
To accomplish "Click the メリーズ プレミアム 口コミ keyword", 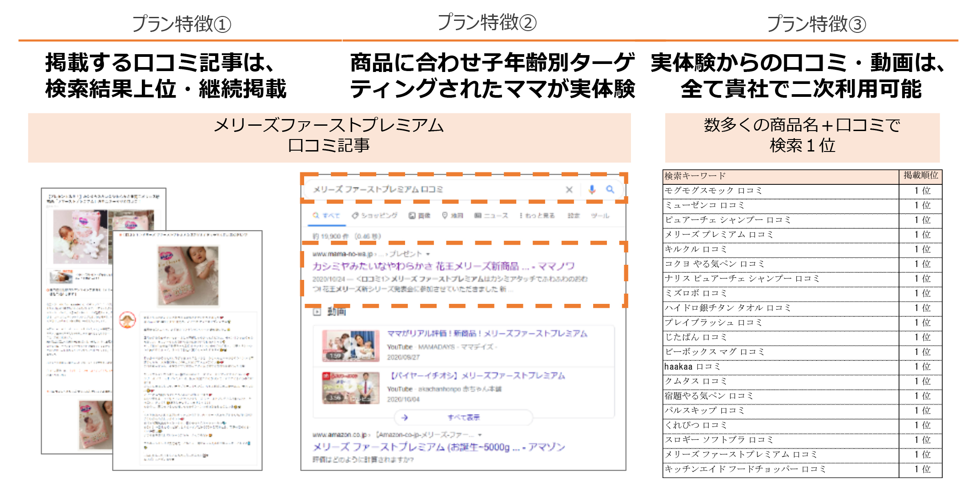I will point(719,235).
